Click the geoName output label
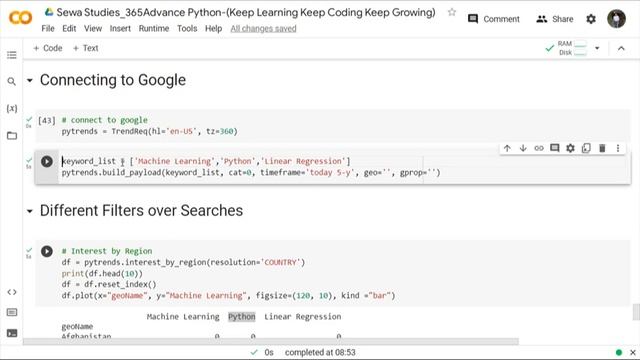640x360 pixels. tap(77, 327)
